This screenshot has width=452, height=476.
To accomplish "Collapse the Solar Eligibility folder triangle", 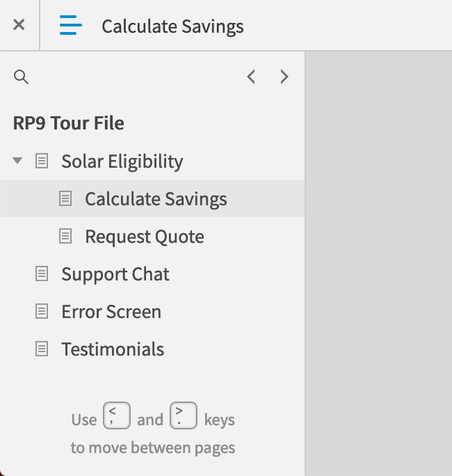I will (17, 161).
